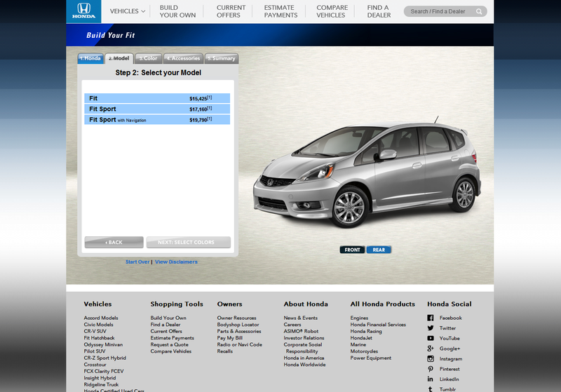Open Honda in America footer link

click(304, 358)
